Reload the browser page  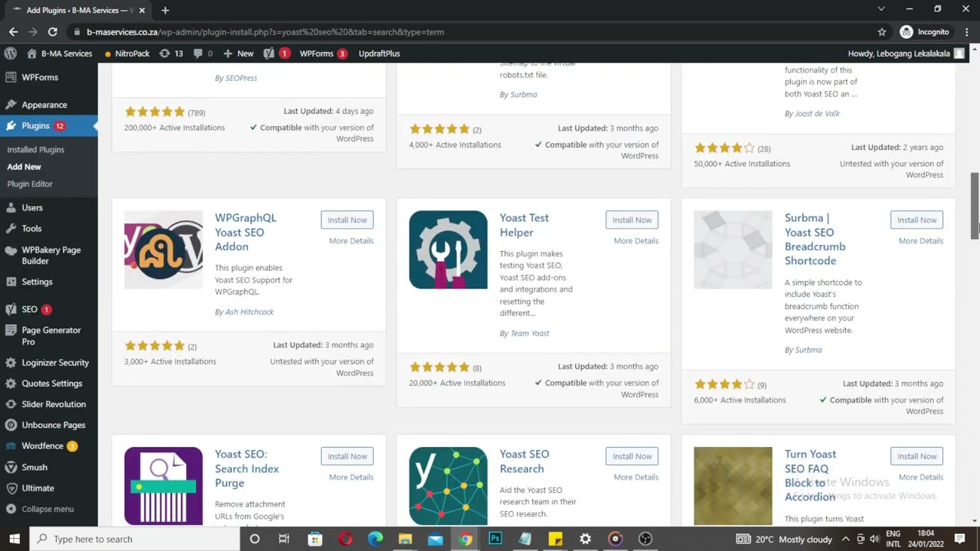(x=52, y=32)
